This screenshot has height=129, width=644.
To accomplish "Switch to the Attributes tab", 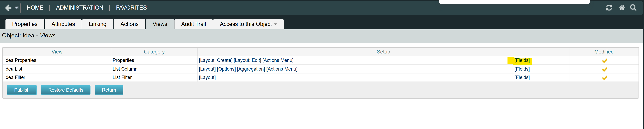I will 63,24.
